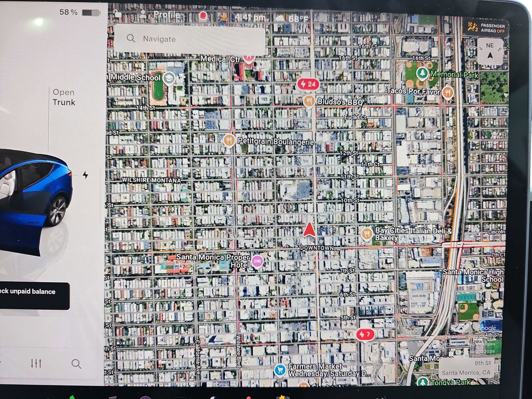This screenshot has height=399, width=532.
Task: Tap the red dashcam recording icon
Action: (203, 16)
